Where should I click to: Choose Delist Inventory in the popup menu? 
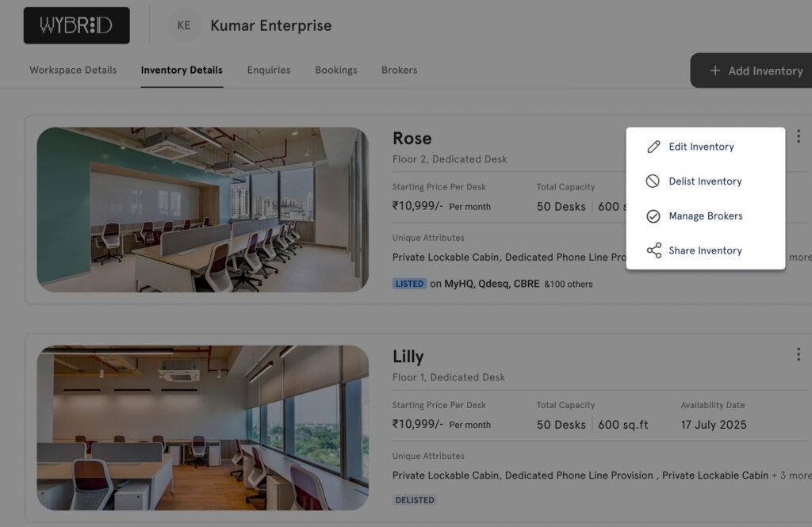pyautogui.click(x=705, y=181)
